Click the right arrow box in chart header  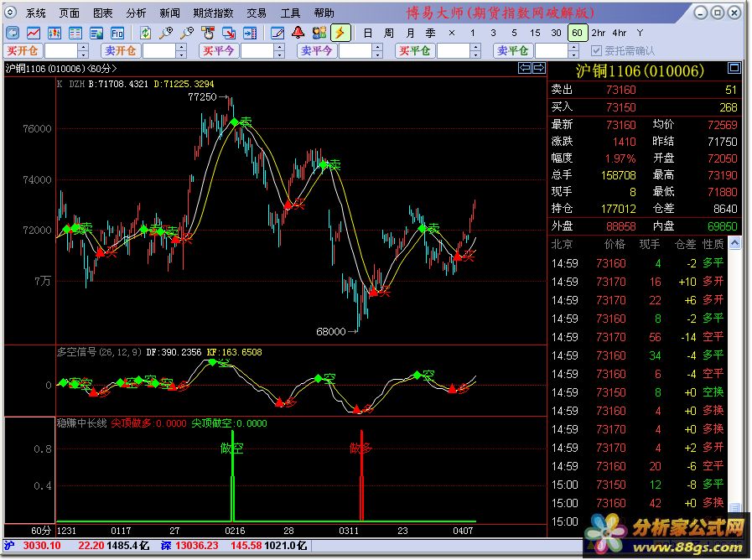[x=538, y=68]
